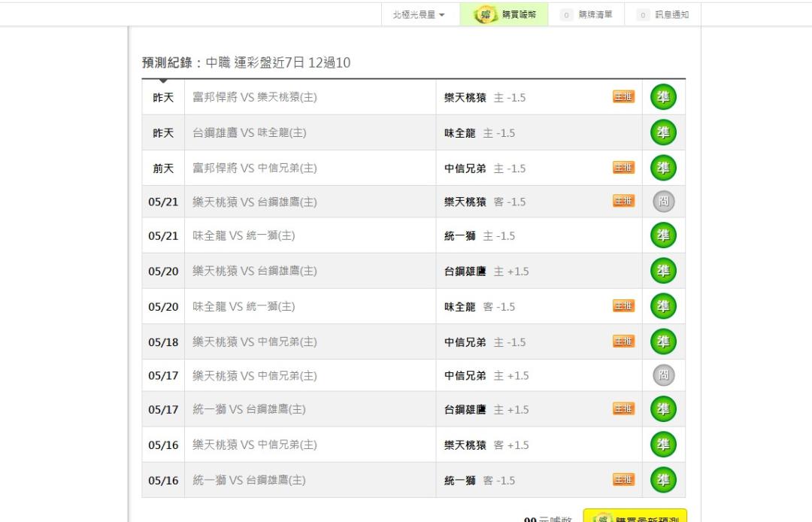Click pick 樂天桃猿 主 -1.5 in first row

(x=485, y=97)
